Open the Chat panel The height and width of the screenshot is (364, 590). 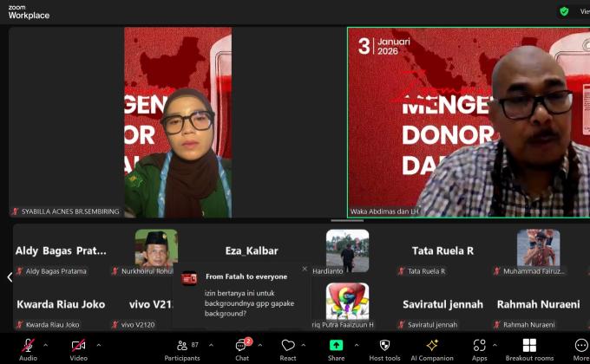click(x=242, y=348)
